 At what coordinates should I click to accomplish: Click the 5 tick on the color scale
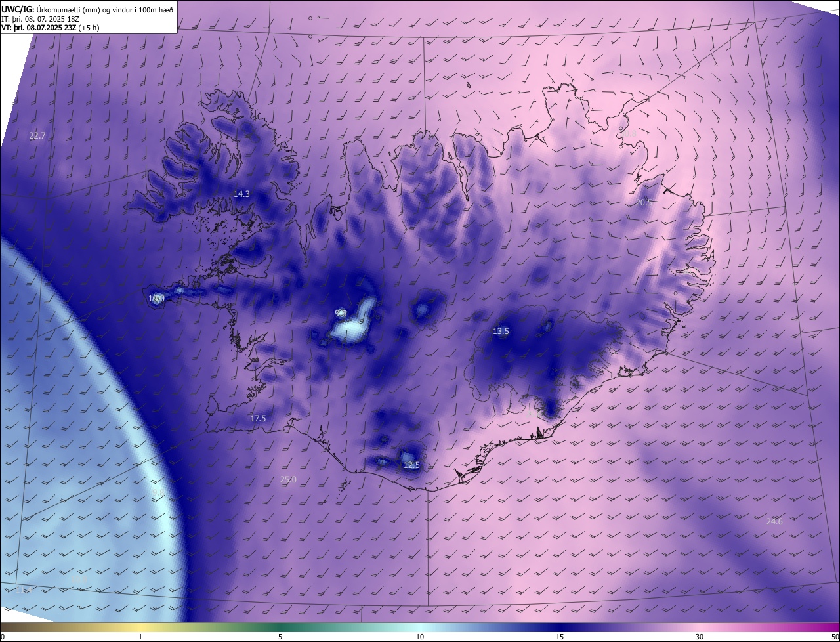(x=280, y=637)
